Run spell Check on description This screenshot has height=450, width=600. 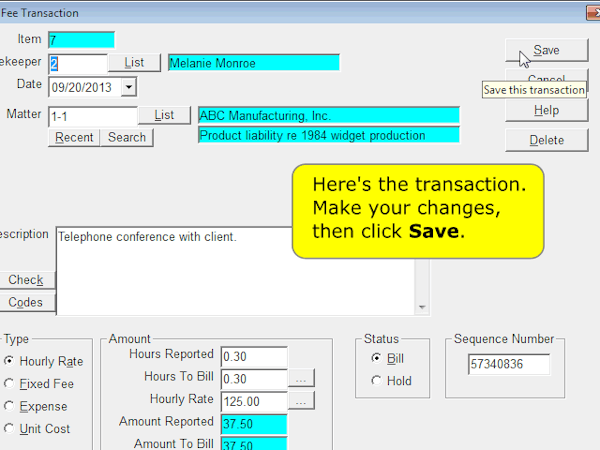tap(25, 280)
